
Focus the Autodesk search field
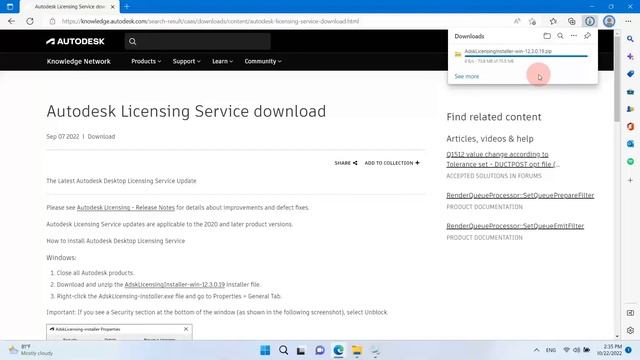tap(198, 41)
